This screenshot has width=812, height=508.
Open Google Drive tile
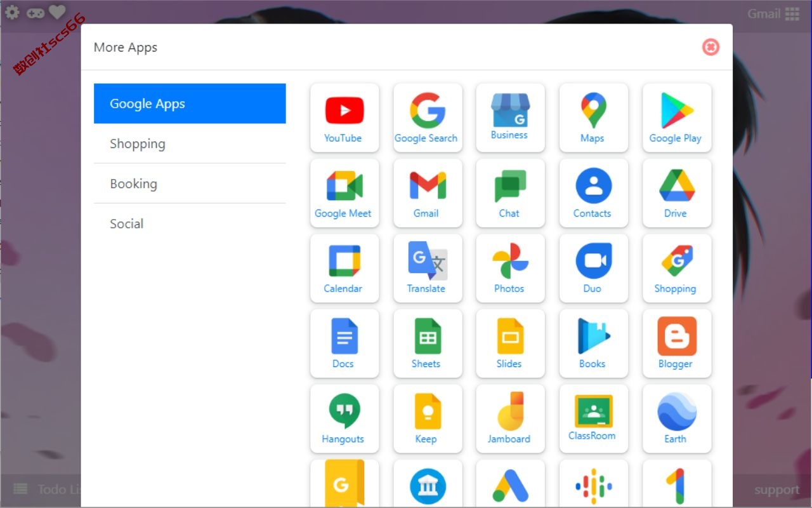pyautogui.click(x=677, y=193)
